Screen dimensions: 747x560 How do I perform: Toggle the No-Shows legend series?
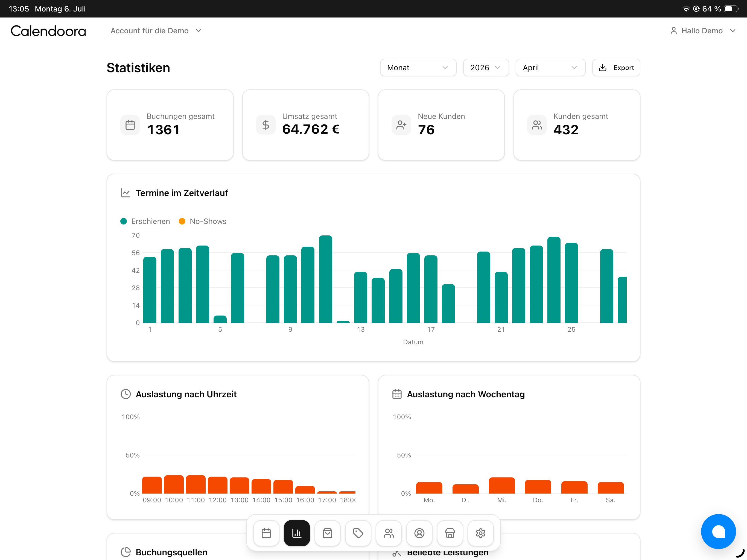click(x=203, y=221)
